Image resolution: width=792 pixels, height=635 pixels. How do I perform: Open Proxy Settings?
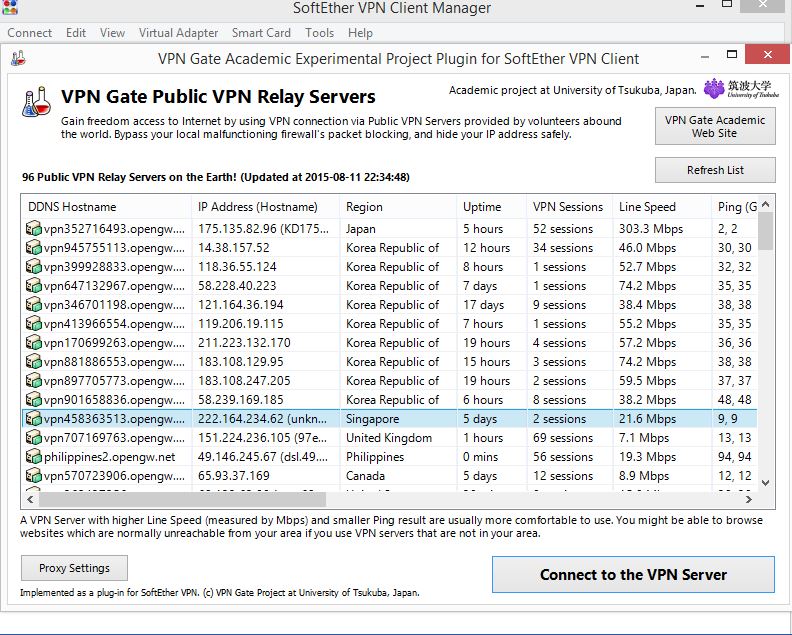[x=74, y=568]
